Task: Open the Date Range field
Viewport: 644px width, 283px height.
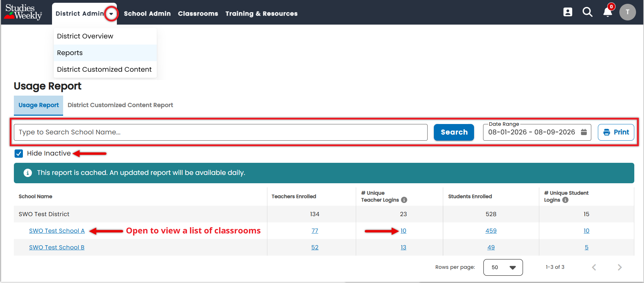Action: [x=537, y=132]
